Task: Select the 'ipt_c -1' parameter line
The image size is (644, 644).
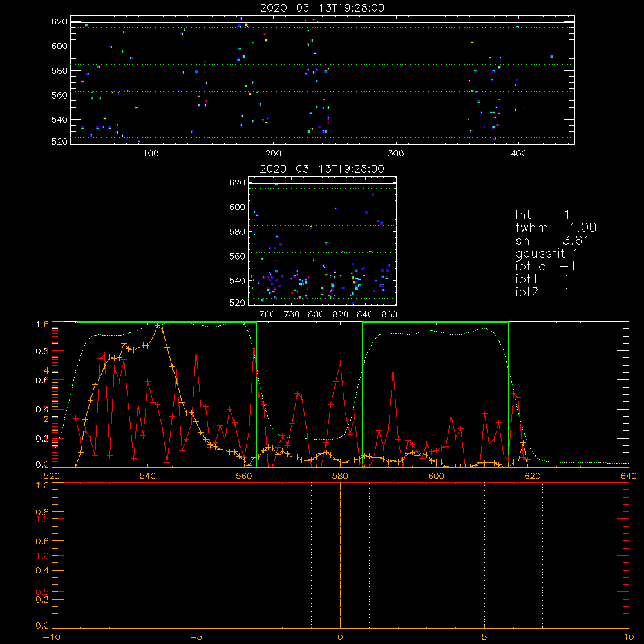Action: (x=545, y=267)
